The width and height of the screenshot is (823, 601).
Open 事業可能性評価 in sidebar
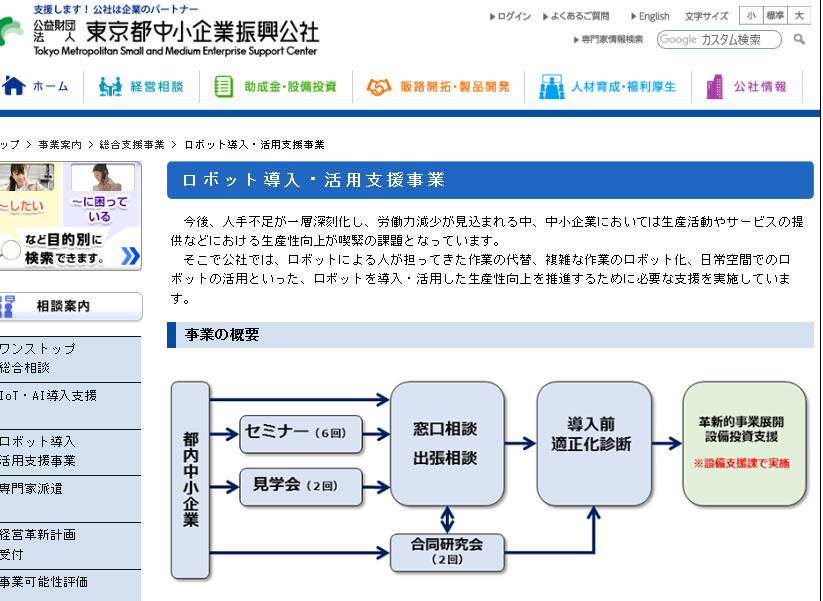pyautogui.click(x=70, y=585)
